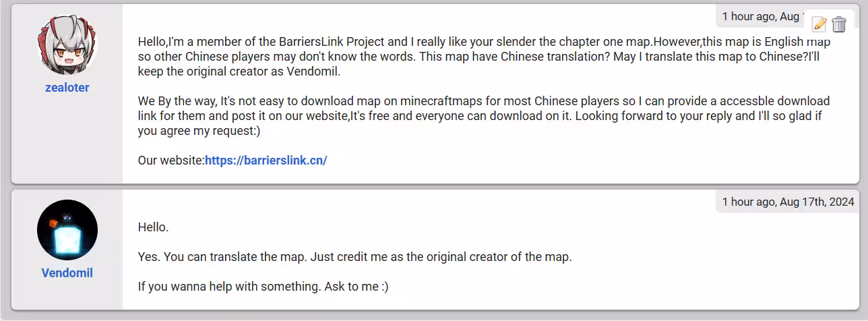This screenshot has height=321, width=868.
Task: Click 'Hello.' in Vendomil's reply
Action: click(x=153, y=227)
